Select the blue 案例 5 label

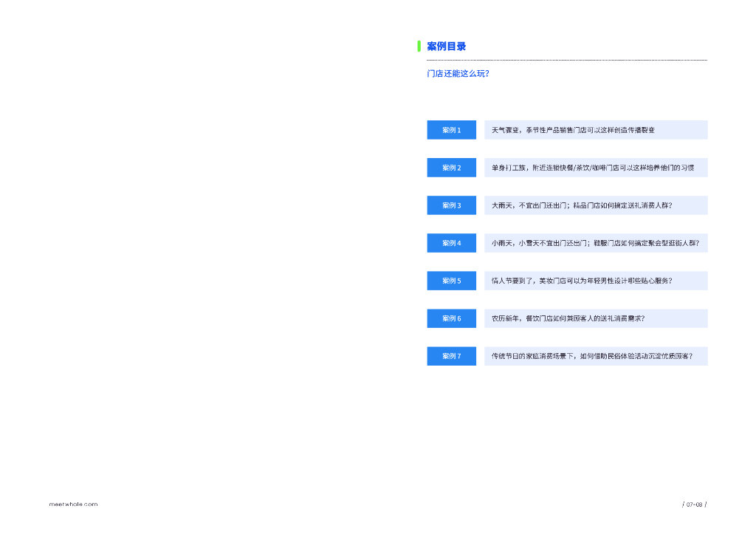point(451,280)
